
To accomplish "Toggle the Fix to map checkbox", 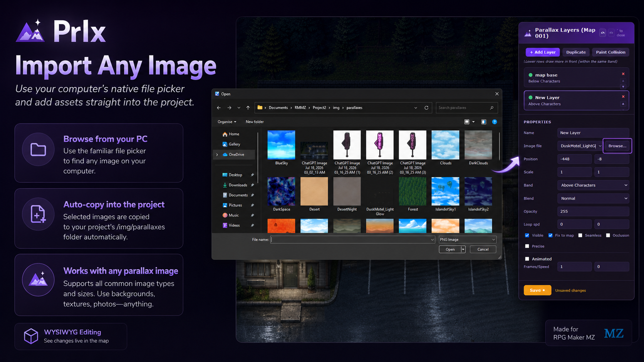I will click(x=550, y=235).
